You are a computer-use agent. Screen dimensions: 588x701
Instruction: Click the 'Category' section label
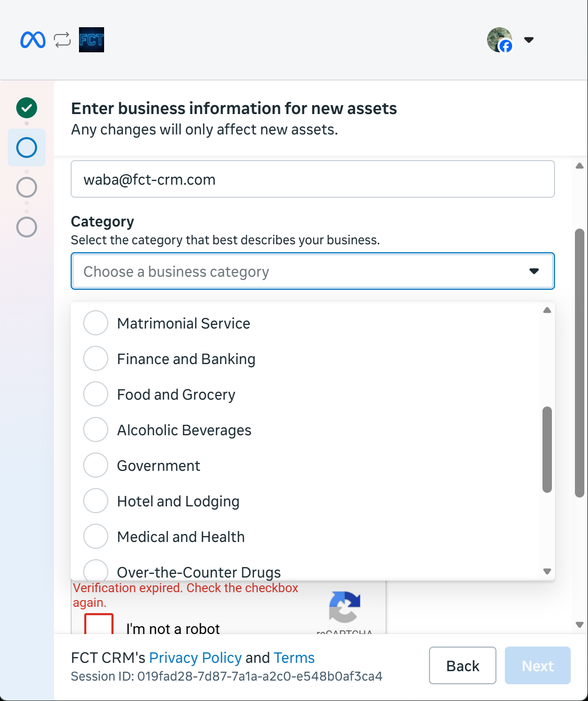coord(103,222)
